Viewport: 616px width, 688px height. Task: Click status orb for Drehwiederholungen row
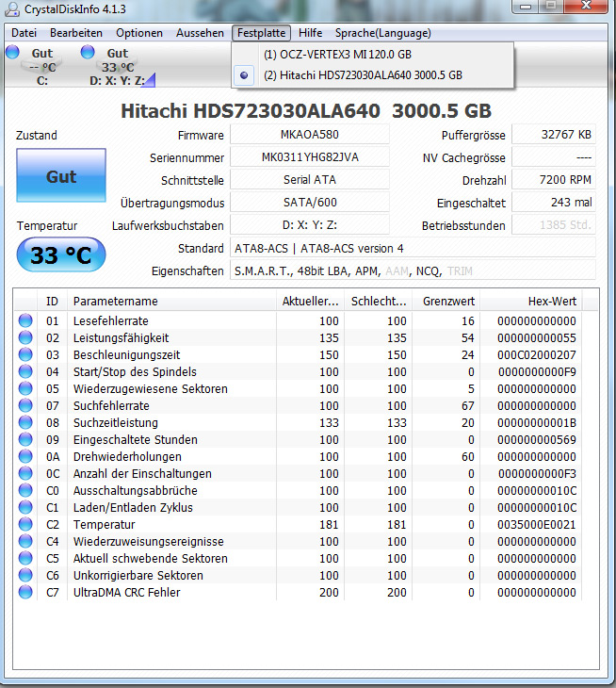25,456
